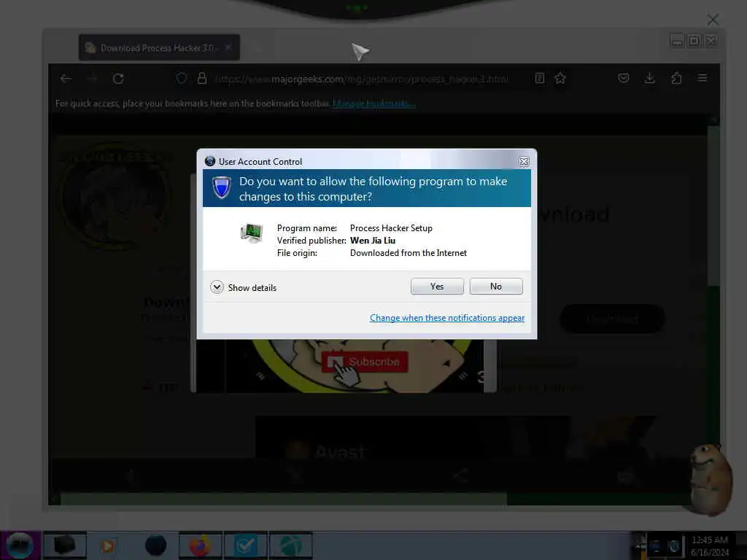Click Downloaded from the Internet file origin text

(x=409, y=253)
